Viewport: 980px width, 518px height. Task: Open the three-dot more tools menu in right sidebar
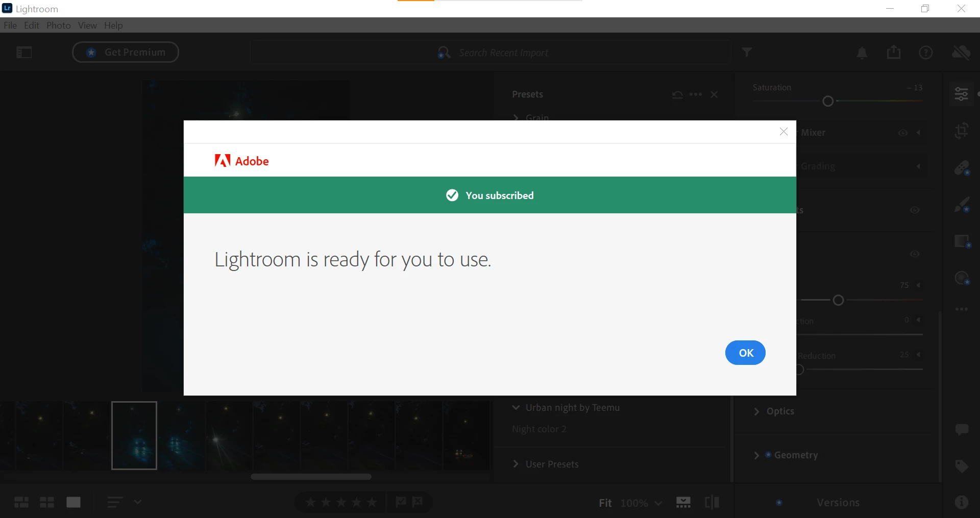pyautogui.click(x=962, y=309)
